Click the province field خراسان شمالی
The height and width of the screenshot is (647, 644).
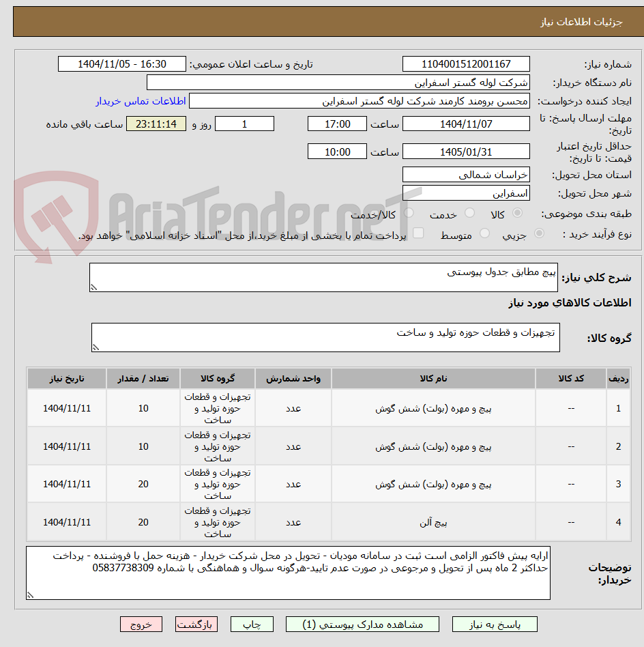(x=466, y=175)
